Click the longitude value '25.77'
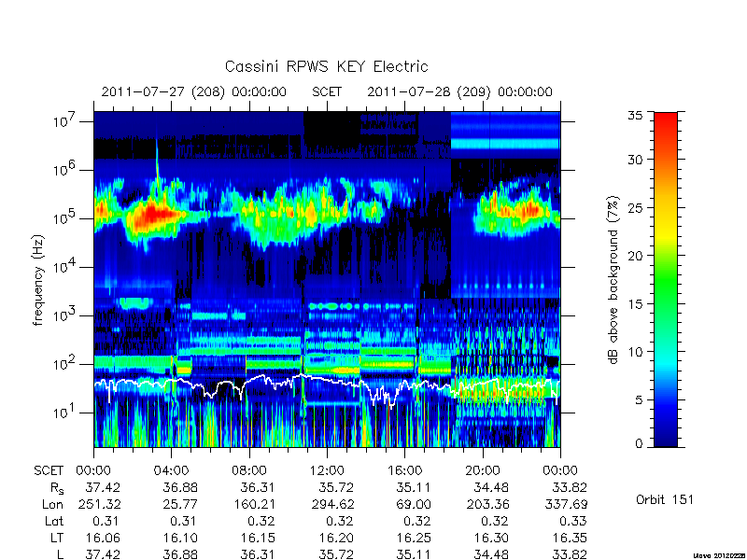747x560 pixels. 179,504
